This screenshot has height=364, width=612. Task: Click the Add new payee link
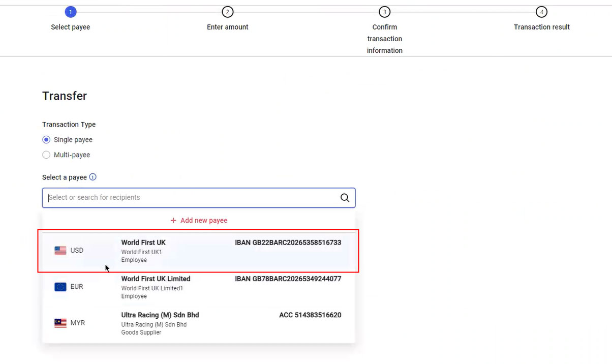coord(199,221)
